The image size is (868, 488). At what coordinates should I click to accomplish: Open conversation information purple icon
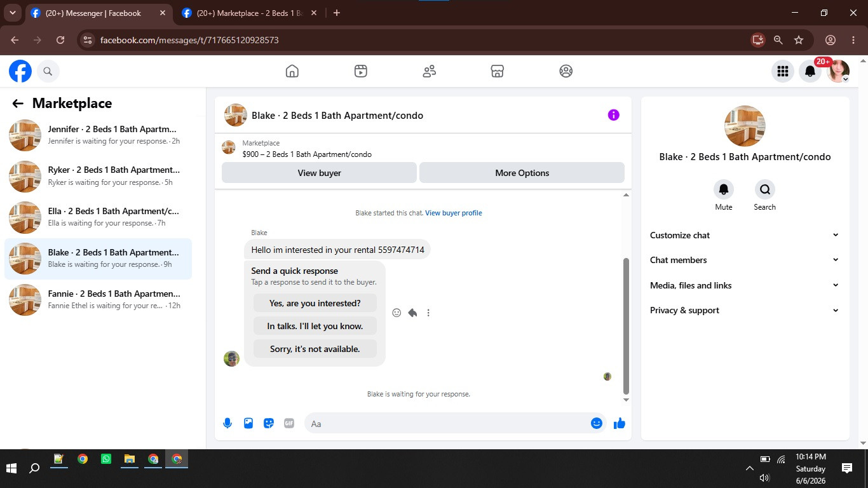(613, 115)
